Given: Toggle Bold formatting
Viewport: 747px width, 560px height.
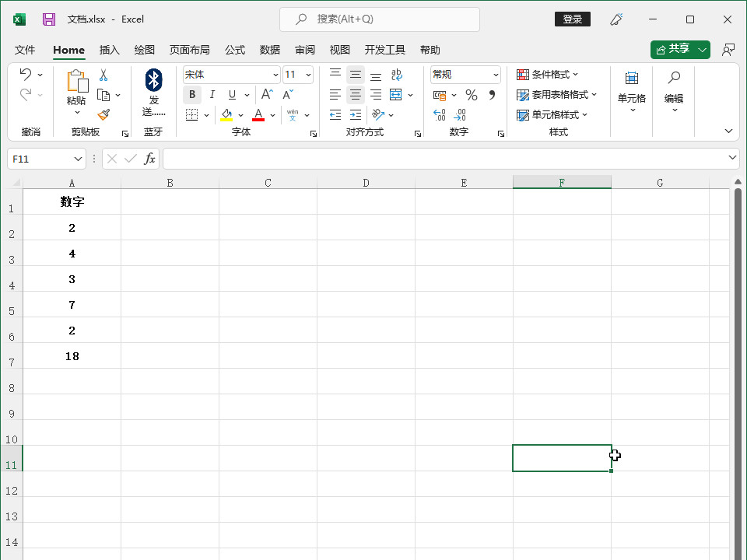Looking at the screenshot, I should [192, 94].
